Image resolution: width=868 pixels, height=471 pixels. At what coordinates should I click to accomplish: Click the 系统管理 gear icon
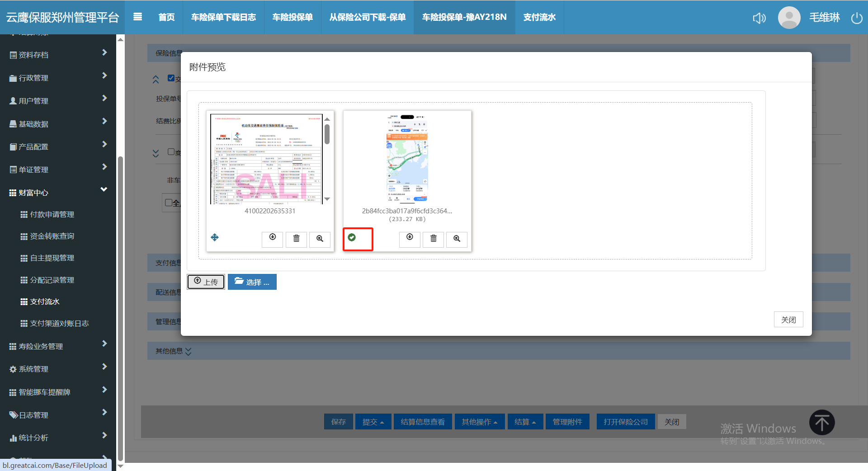(x=13, y=369)
